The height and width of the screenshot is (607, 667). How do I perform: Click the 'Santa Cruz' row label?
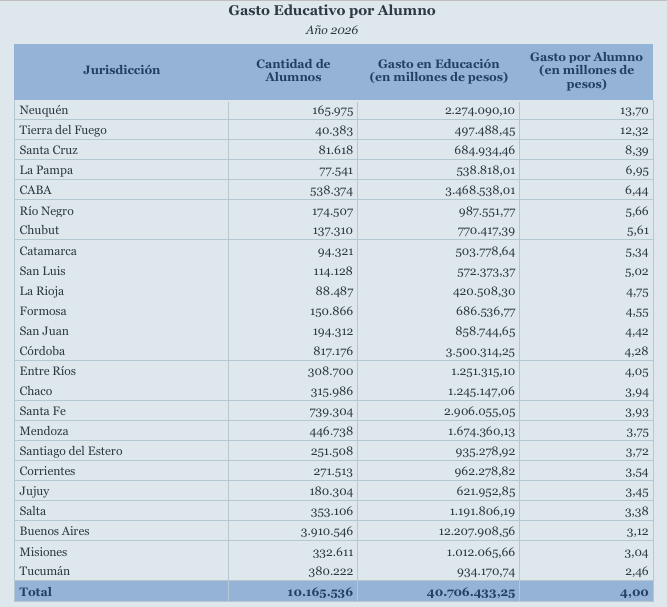pyautogui.click(x=48, y=150)
